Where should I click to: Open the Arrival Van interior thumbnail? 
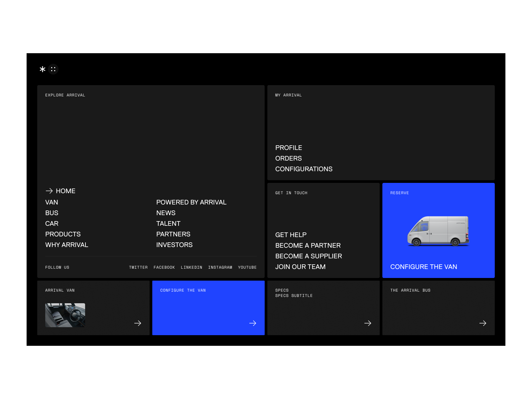pos(65,315)
